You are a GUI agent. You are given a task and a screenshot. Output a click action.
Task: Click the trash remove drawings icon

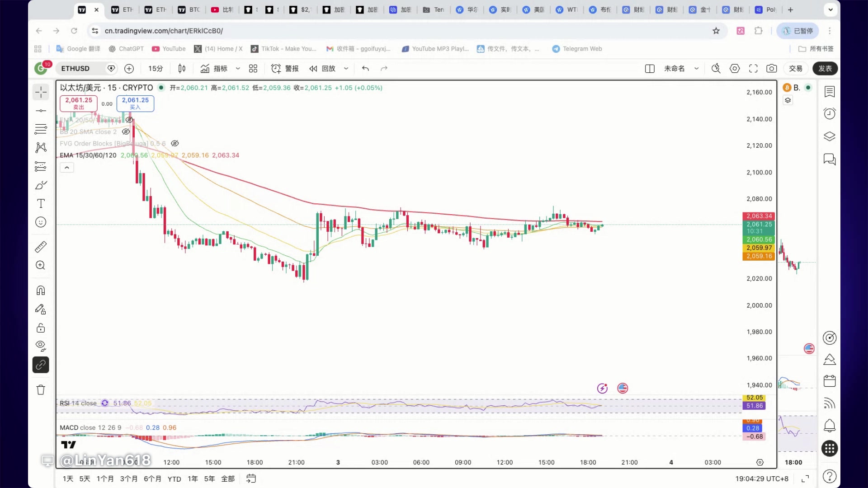(41, 389)
